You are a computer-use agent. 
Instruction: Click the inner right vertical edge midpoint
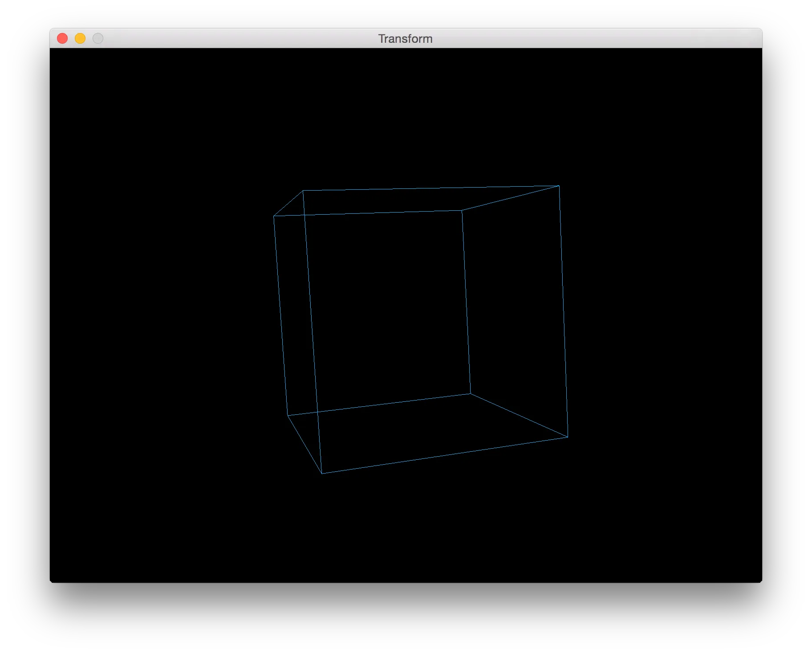466,302
